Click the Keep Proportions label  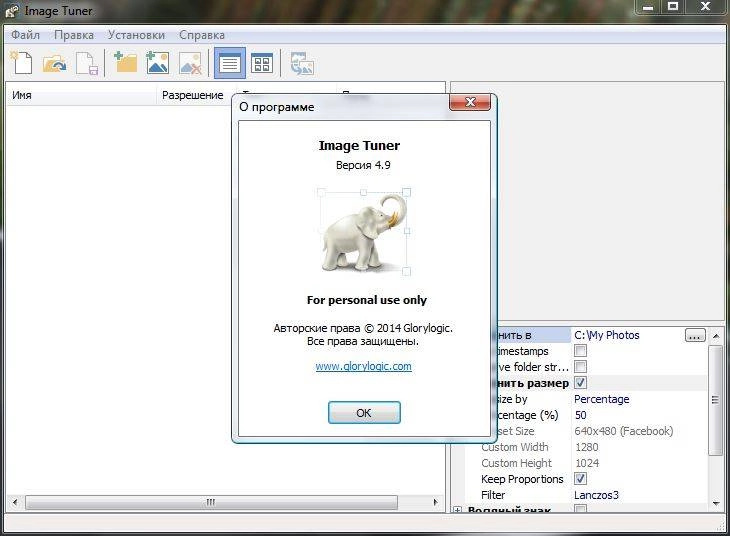click(522, 479)
